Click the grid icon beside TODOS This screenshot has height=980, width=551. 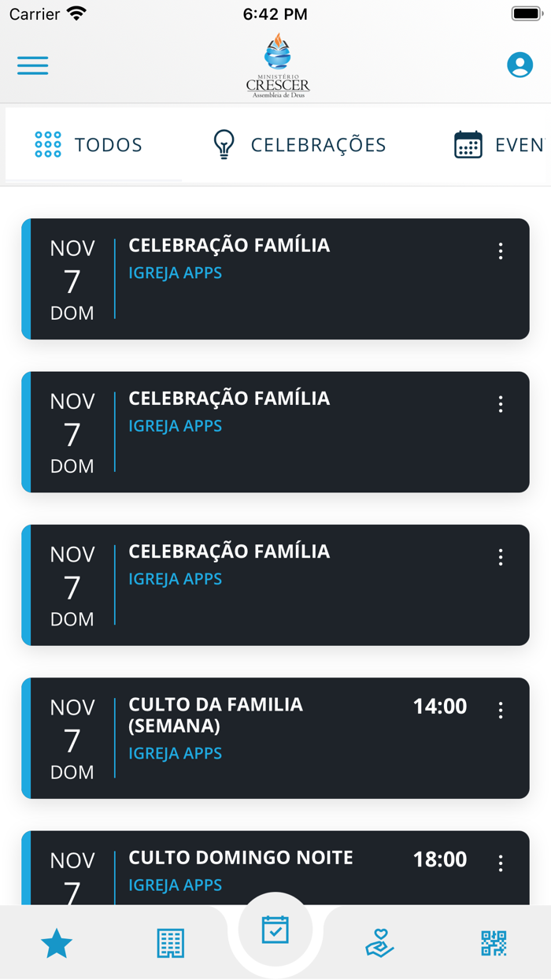click(x=47, y=144)
